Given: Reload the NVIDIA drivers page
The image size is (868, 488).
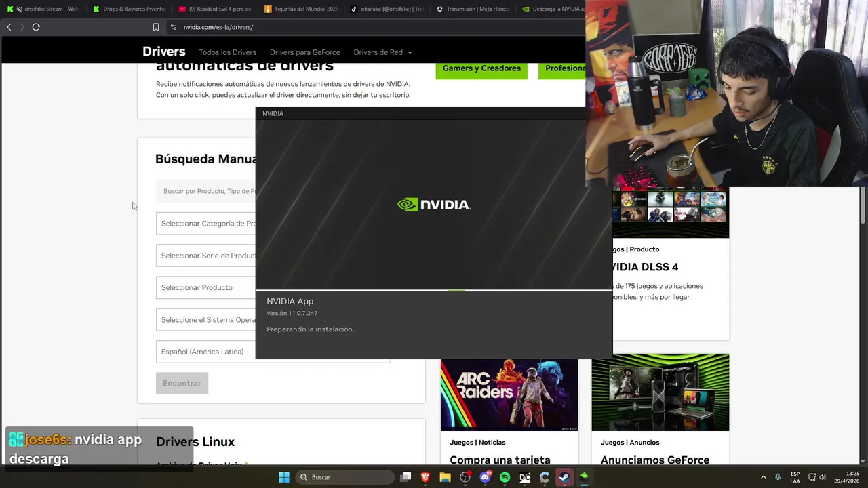Looking at the screenshot, I should coord(36,27).
